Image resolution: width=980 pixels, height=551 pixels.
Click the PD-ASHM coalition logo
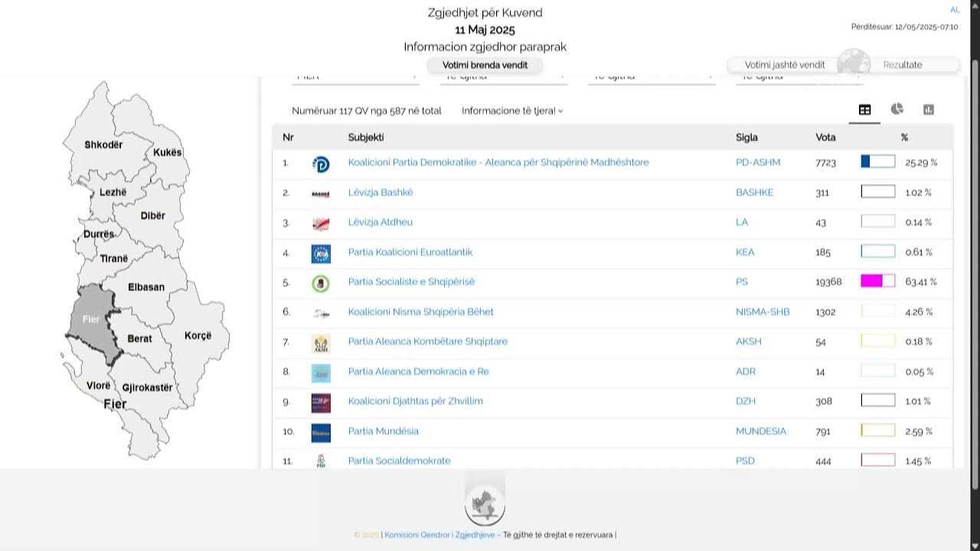[321, 164]
